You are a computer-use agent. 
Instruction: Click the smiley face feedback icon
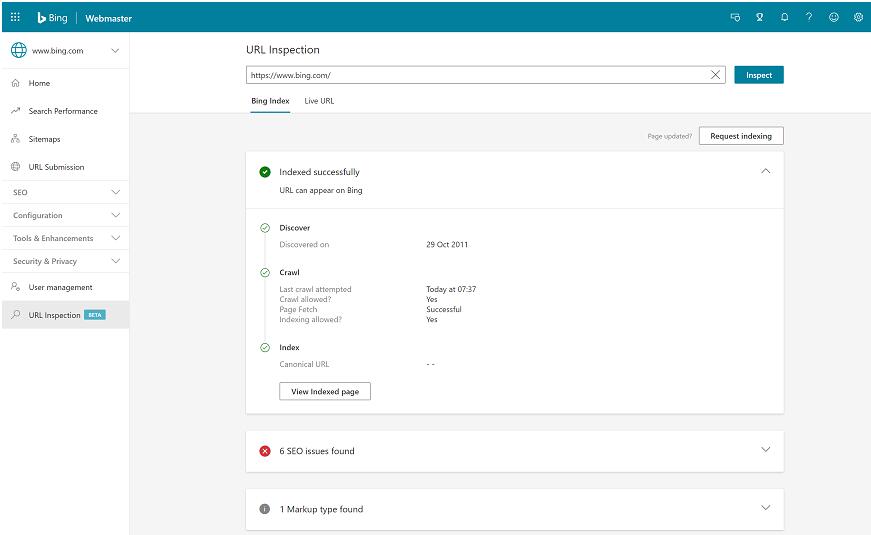834,17
